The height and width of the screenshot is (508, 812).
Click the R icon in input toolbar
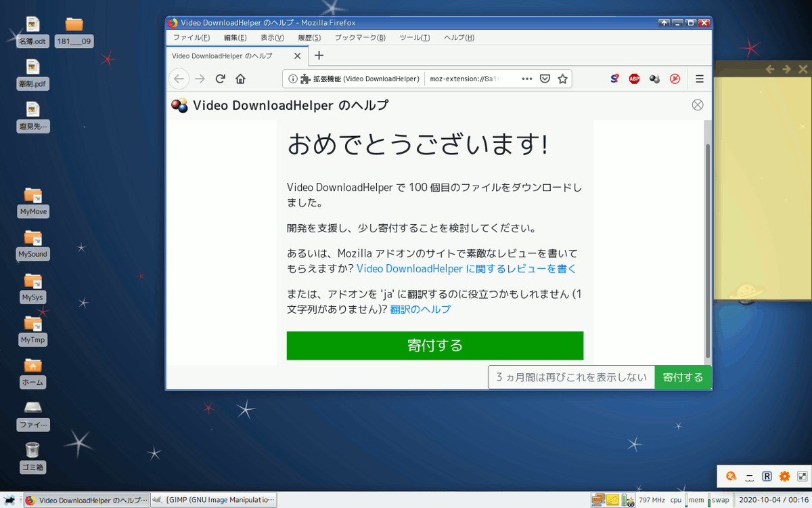tap(767, 476)
